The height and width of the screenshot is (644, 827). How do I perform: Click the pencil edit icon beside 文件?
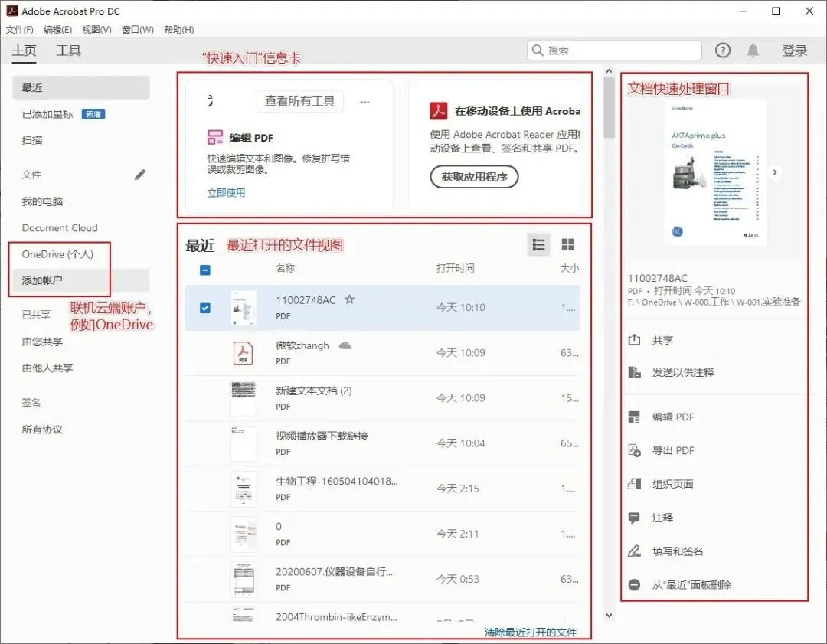(140, 175)
